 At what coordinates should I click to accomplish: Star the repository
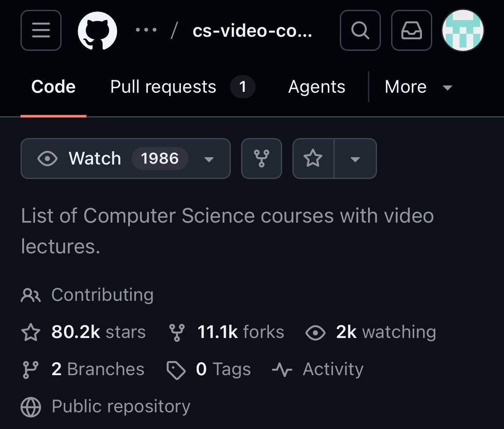pyautogui.click(x=313, y=159)
